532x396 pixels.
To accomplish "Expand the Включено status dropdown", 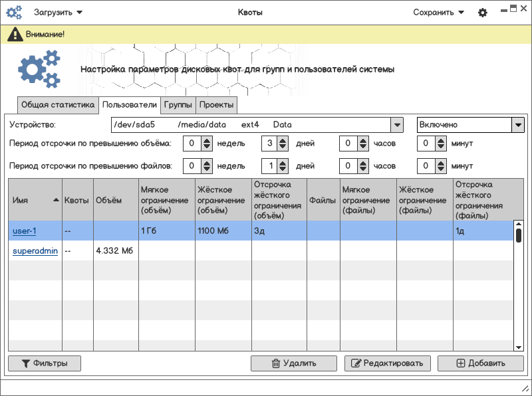I will point(517,125).
